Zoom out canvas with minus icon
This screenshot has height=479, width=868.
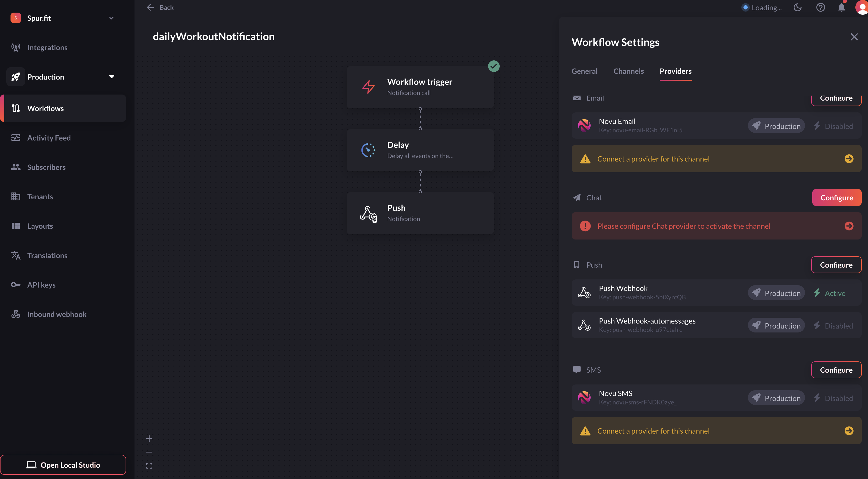tap(149, 452)
